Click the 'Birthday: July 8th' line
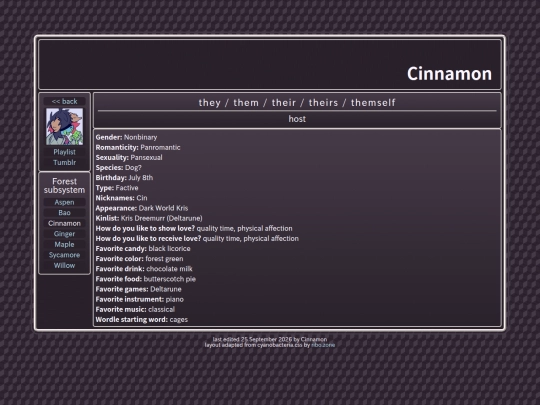The width and height of the screenshot is (540, 405). (124, 178)
